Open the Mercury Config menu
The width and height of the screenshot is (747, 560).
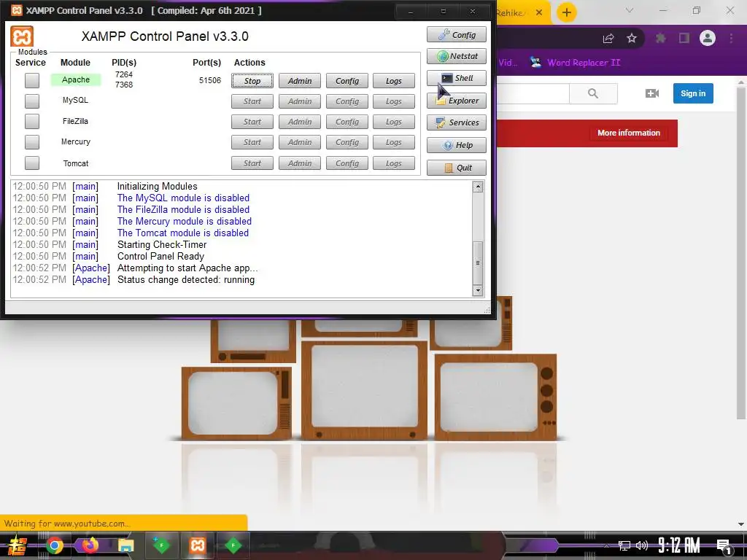[x=347, y=142]
